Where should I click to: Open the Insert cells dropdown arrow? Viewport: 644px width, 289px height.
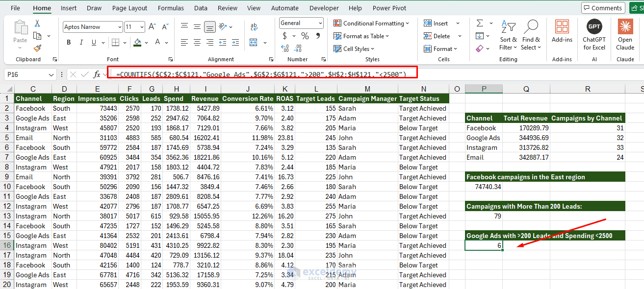458,23
